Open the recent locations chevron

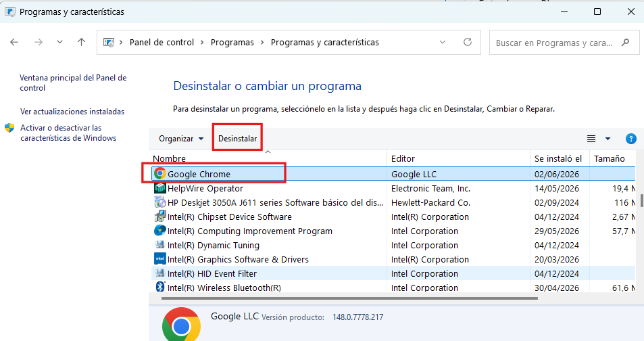point(59,42)
